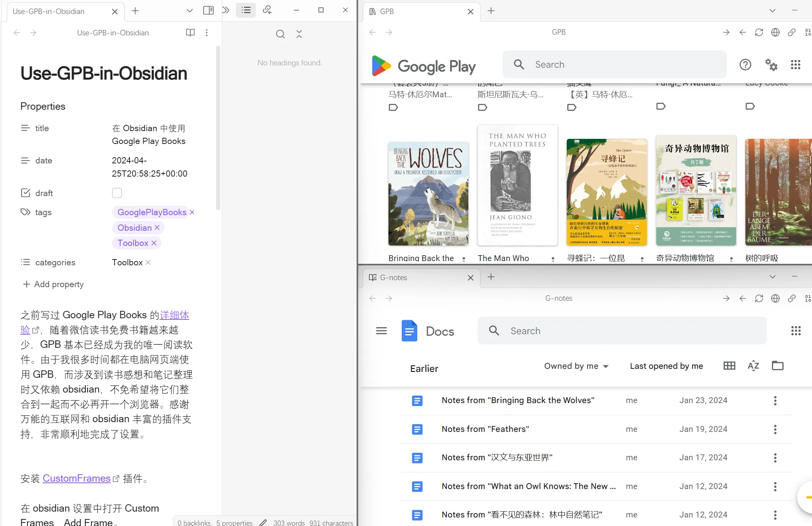The width and height of the screenshot is (812, 526).
Task: Open the Owned by me filter dropdown
Action: (576, 366)
